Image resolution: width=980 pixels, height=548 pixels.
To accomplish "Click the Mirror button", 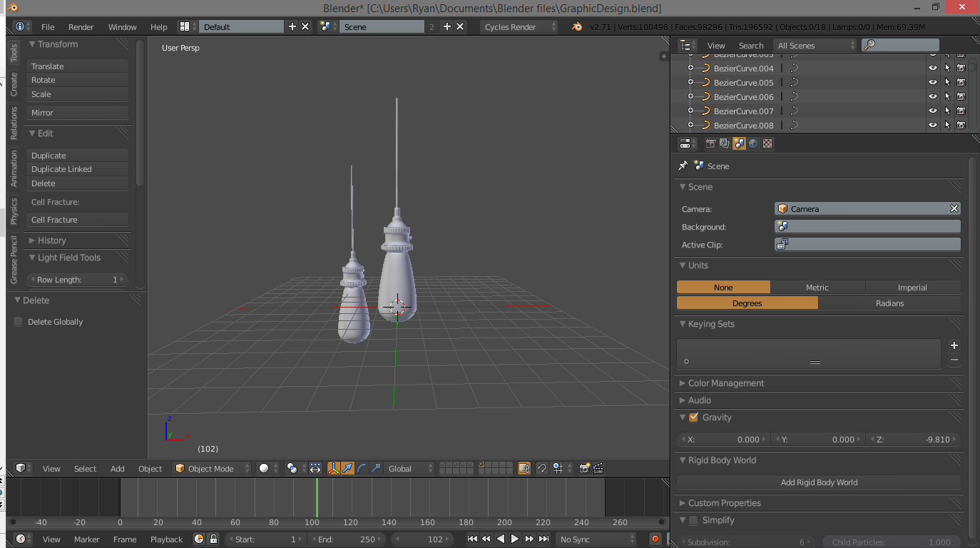I will [x=77, y=113].
